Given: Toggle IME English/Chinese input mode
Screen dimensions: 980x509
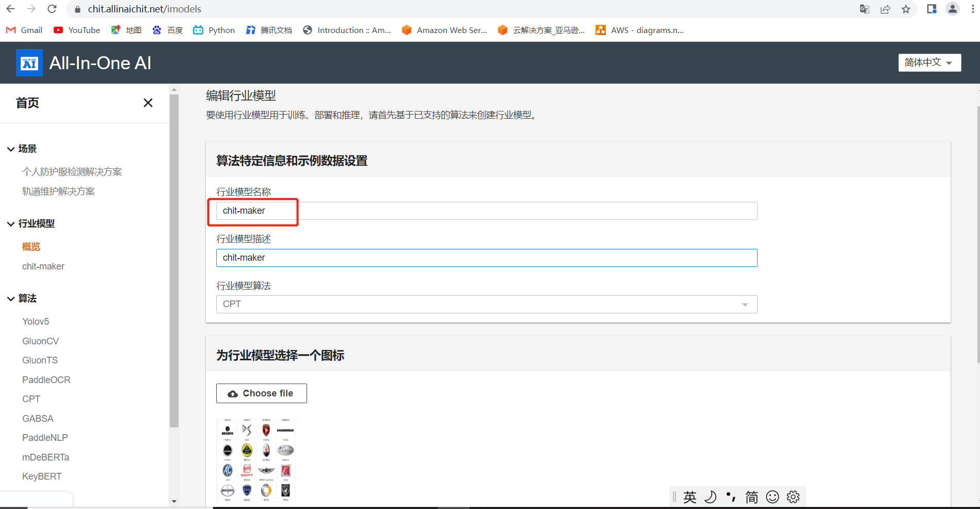Looking at the screenshot, I should point(690,497).
